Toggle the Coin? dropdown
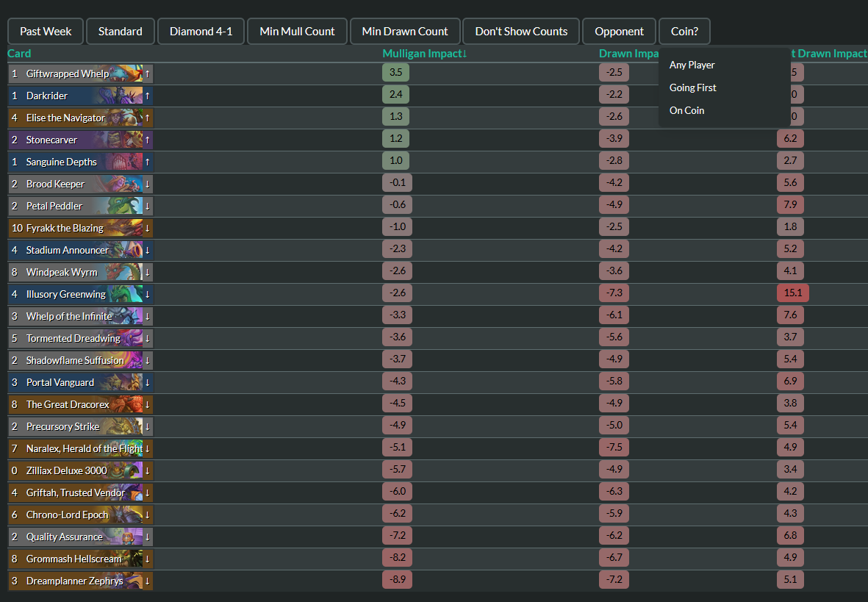Screen dimensions: 868x602 tap(684, 31)
